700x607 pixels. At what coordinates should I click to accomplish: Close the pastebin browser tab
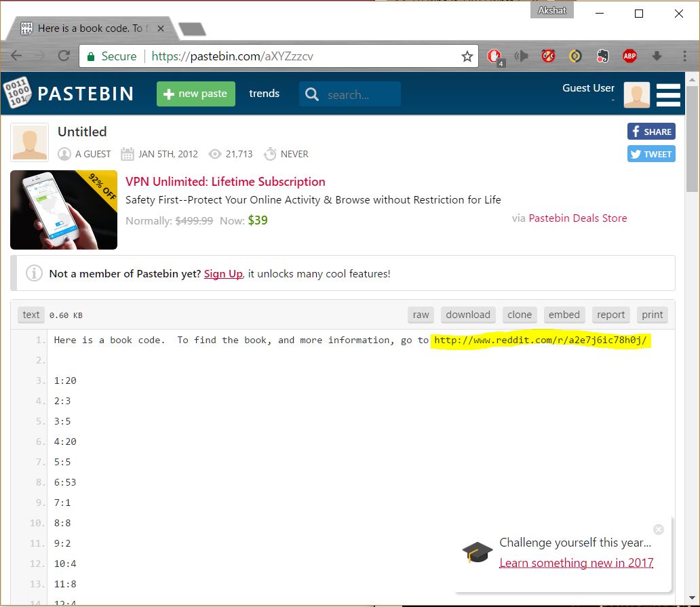161,28
